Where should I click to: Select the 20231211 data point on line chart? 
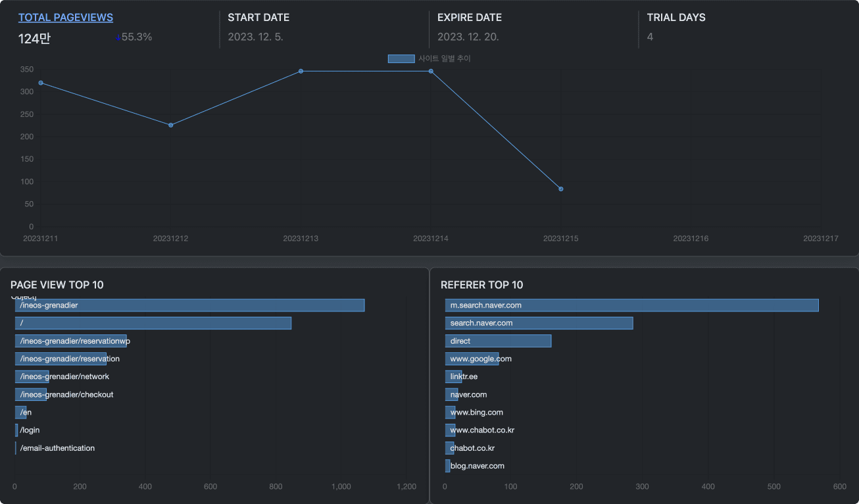coord(41,83)
